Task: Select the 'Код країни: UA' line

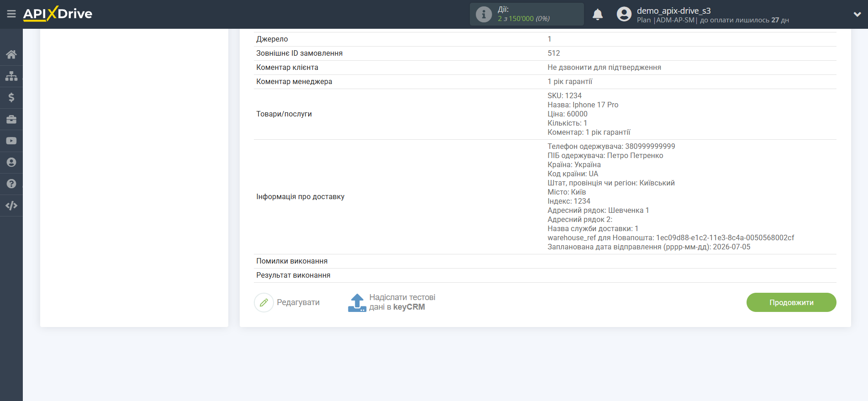Action: pos(573,174)
